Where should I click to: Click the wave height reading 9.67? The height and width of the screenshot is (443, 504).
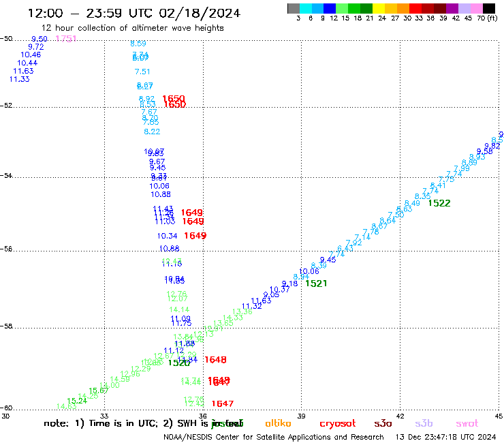click(x=157, y=162)
